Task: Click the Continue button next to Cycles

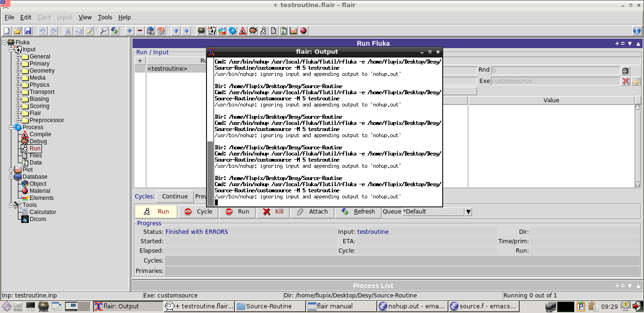Action: point(175,197)
